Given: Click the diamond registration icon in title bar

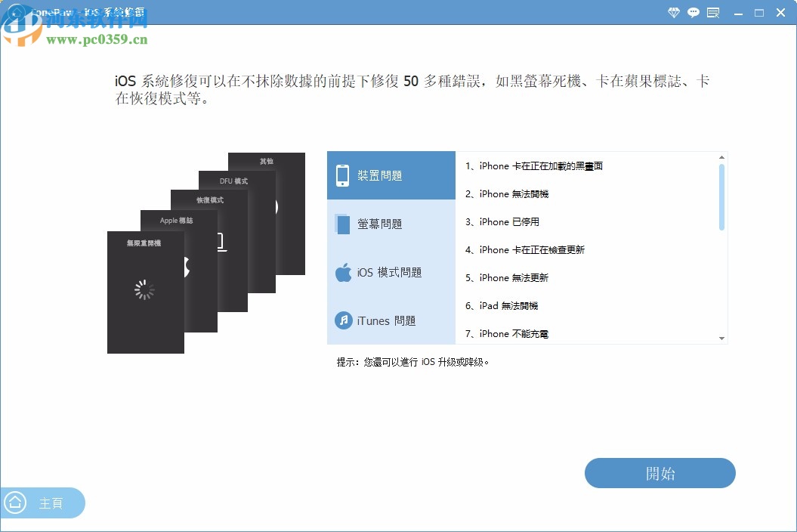Looking at the screenshot, I should click(x=672, y=13).
